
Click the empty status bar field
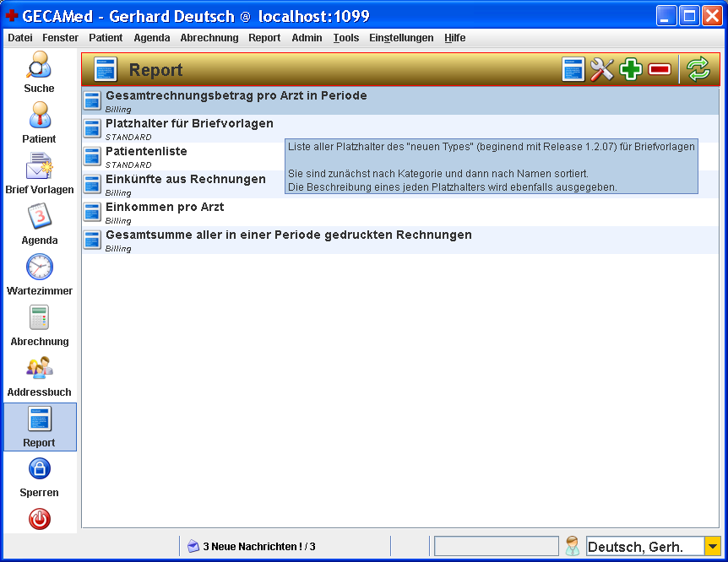click(496, 547)
